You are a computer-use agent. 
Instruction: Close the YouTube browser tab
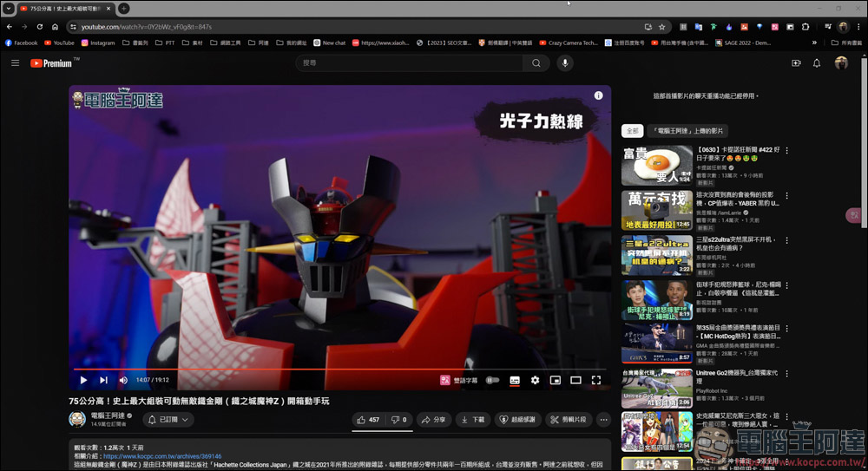[108, 9]
